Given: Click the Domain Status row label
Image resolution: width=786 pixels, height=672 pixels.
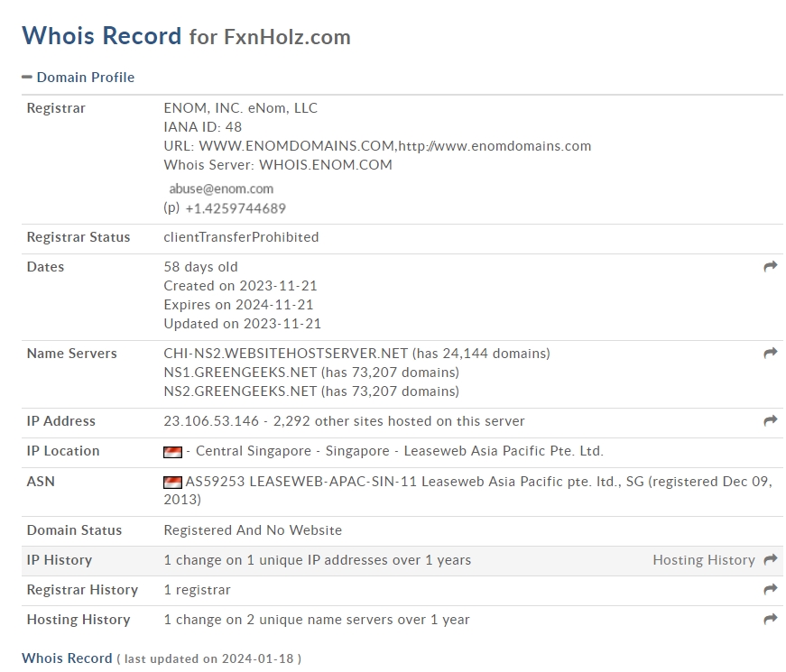Looking at the screenshot, I should tap(74, 530).
